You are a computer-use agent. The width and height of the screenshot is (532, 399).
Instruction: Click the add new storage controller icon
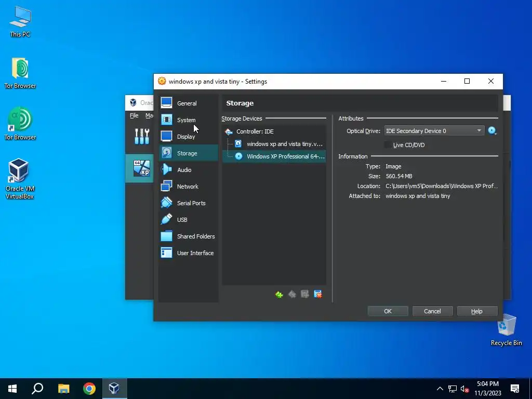279,295
